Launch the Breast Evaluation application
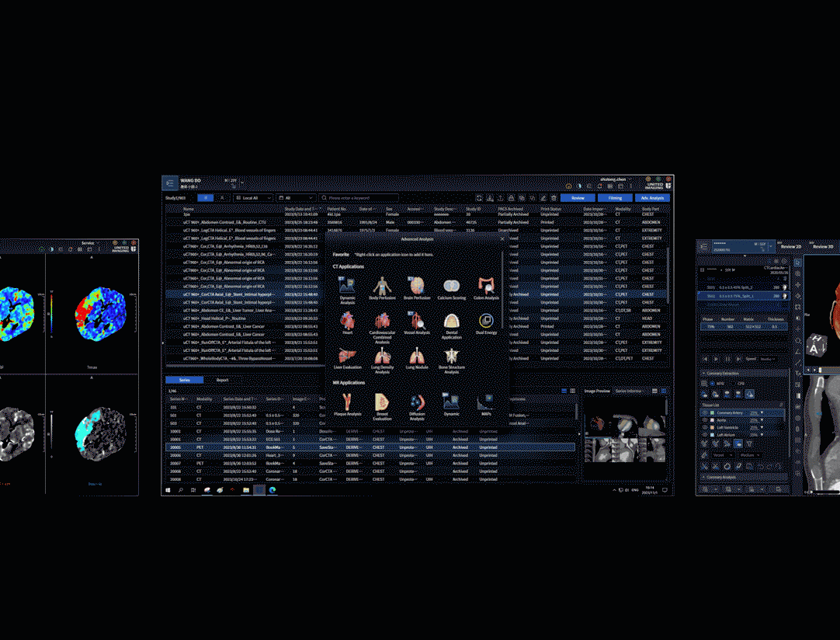The width and height of the screenshot is (840, 640). (x=382, y=402)
